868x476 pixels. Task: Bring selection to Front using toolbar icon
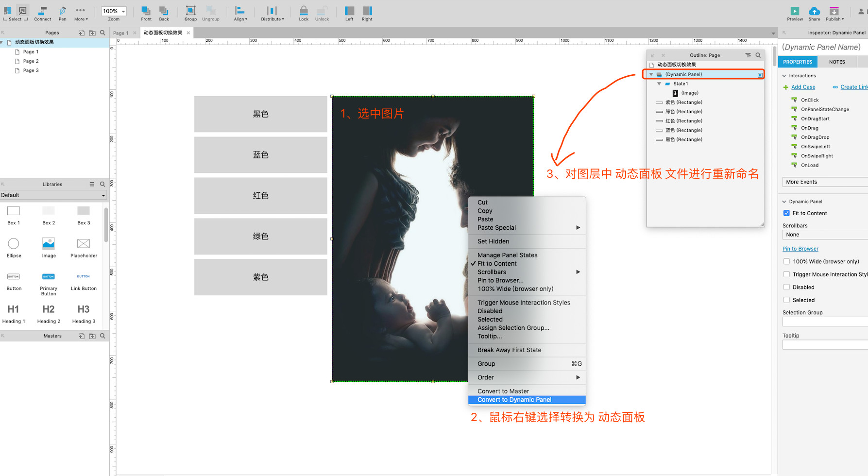[146, 11]
